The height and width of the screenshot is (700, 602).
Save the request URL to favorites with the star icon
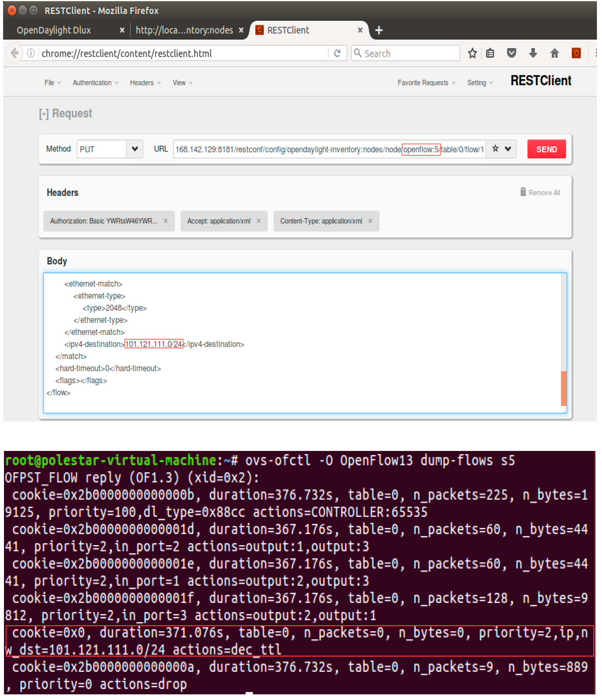tap(495, 149)
